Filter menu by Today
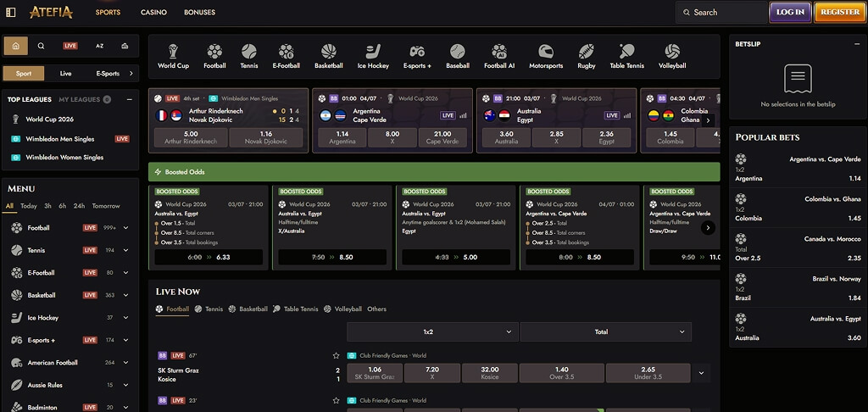Image resolution: width=868 pixels, height=412 pixels. 29,206
